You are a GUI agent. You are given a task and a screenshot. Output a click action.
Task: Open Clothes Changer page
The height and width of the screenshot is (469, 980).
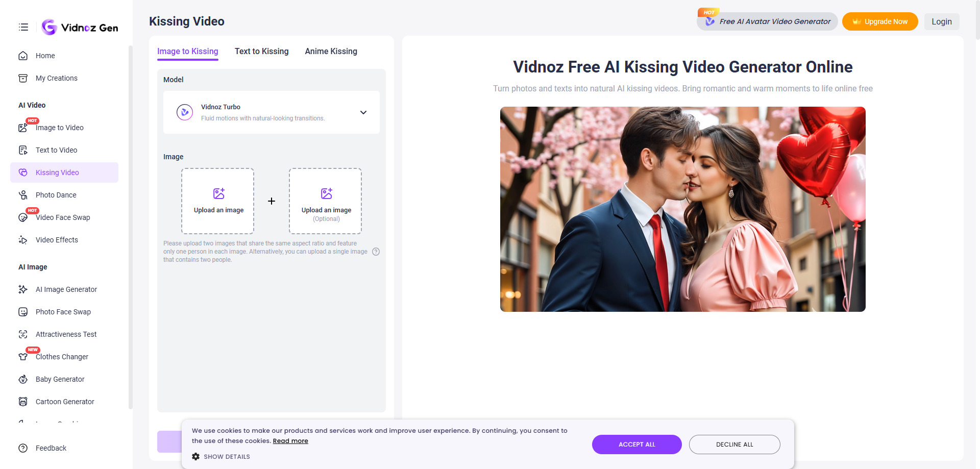[x=64, y=357]
